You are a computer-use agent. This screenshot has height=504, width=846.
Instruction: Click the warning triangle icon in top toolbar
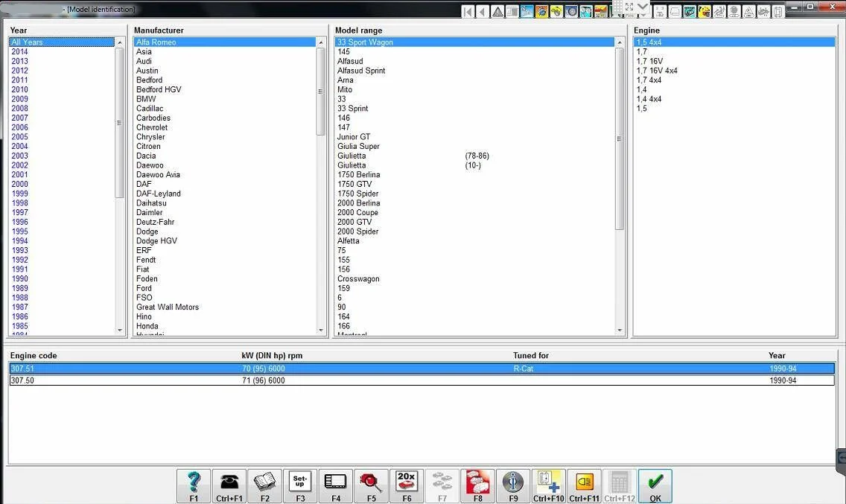coord(497,12)
